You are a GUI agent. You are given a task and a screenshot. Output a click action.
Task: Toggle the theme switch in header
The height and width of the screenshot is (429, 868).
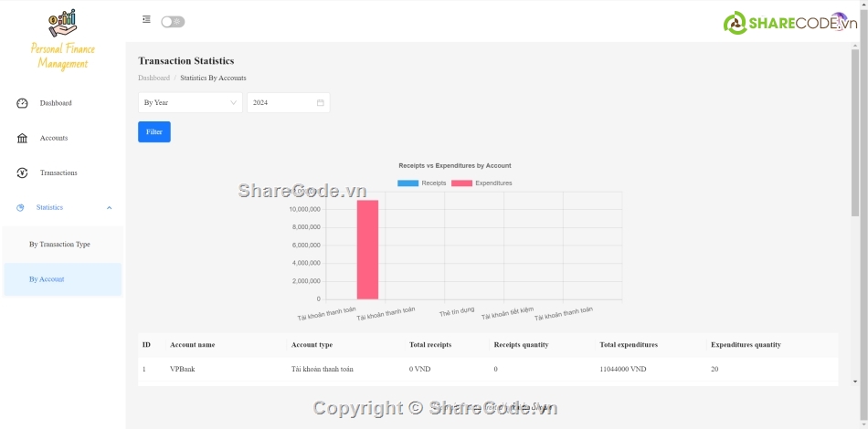click(173, 21)
